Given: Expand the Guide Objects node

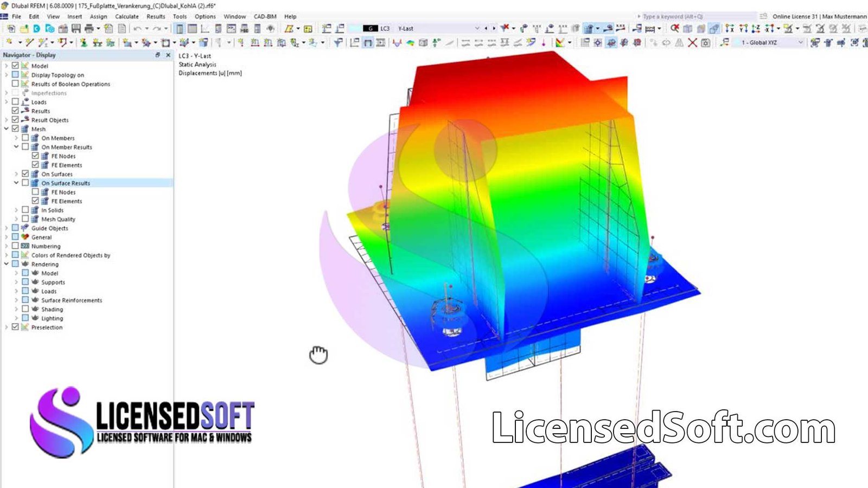Looking at the screenshot, I should (x=6, y=228).
